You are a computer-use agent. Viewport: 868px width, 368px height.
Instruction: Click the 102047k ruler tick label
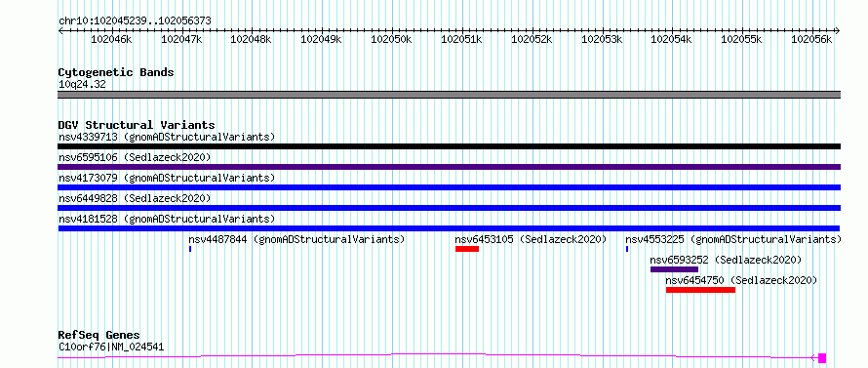pyautogui.click(x=181, y=40)
